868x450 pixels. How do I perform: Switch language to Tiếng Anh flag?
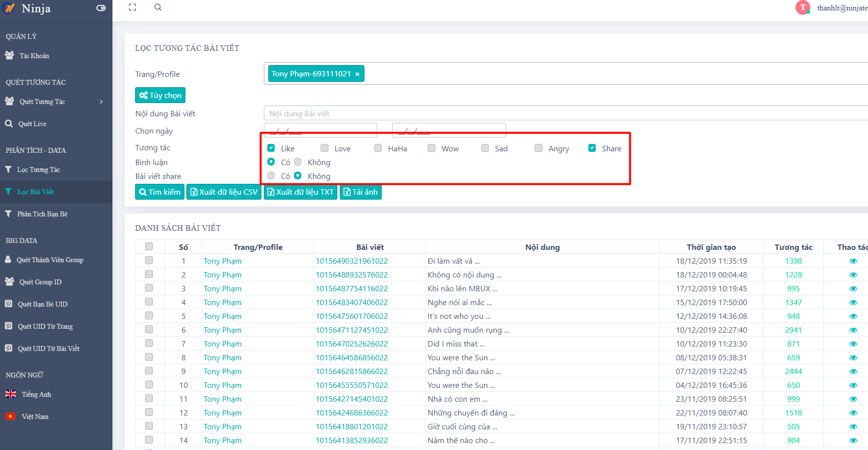tap(10, 394)
